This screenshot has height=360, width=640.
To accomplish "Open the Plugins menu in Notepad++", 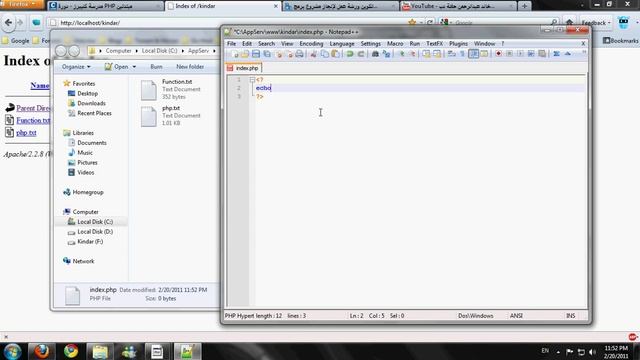I will 458,43.
